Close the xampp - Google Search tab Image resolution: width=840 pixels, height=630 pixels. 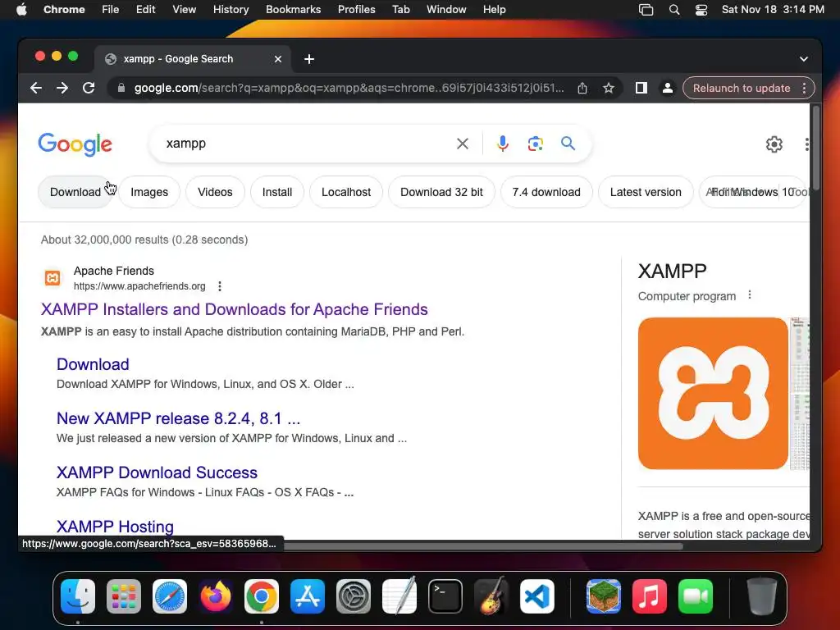pyautogui.click(x=277, y=59)
